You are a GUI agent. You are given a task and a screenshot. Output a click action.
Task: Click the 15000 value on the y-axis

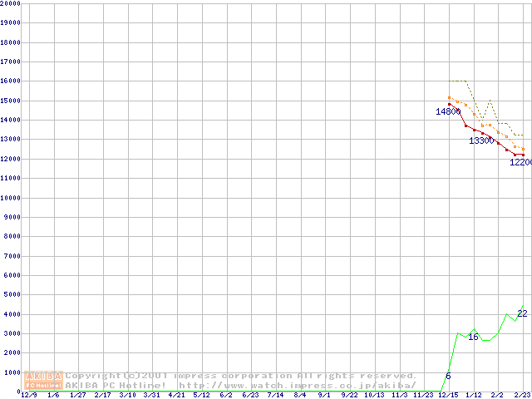click(x=12, y=101)
